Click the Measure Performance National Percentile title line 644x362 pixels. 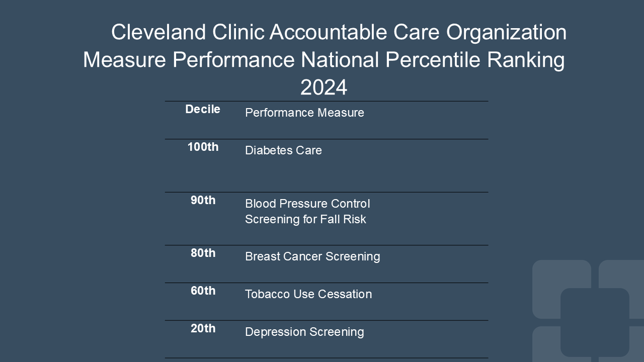click(x=324, y=60)
